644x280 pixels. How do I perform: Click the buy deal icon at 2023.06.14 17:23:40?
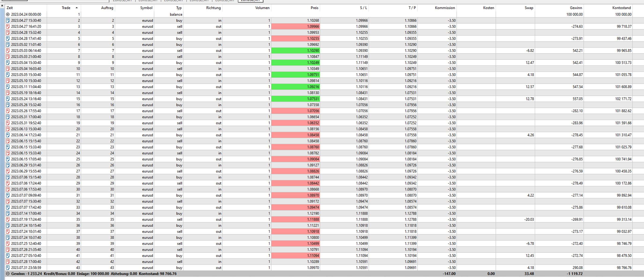coord(8,135)
